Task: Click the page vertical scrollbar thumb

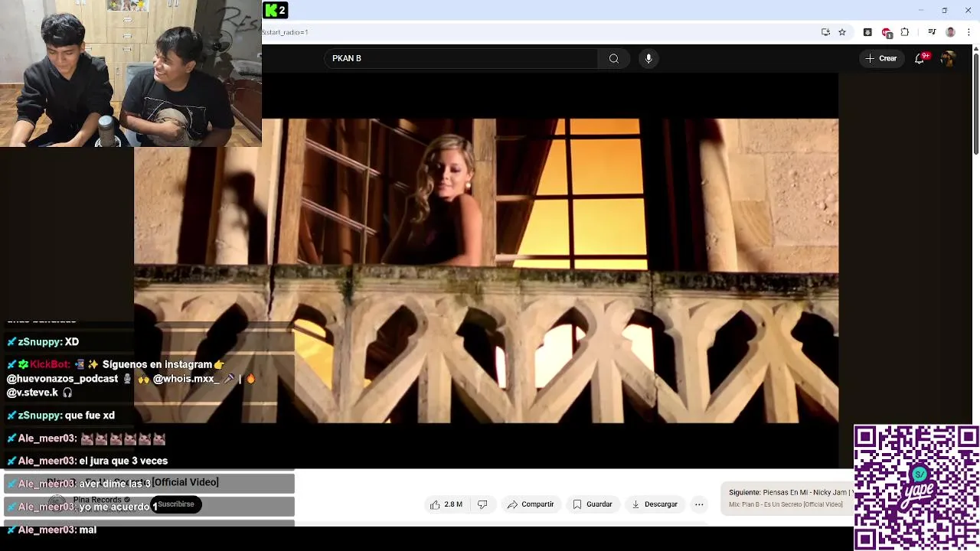Action: [975, 105]
